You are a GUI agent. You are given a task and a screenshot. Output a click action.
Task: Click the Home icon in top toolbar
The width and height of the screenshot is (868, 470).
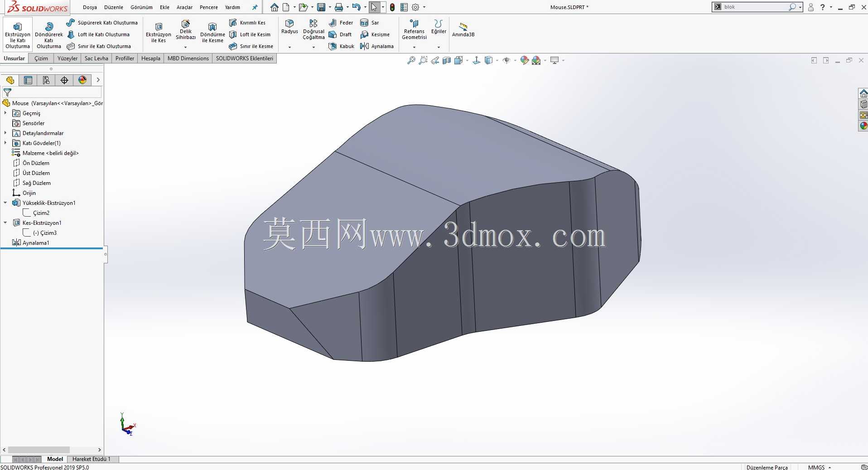point(275,7)
